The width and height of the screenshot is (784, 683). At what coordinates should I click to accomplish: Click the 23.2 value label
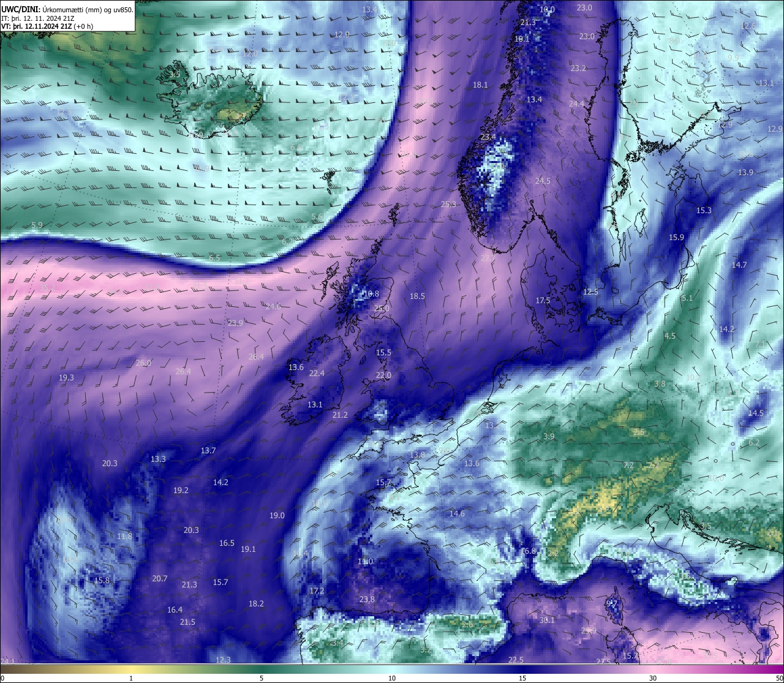coord(578,68)
